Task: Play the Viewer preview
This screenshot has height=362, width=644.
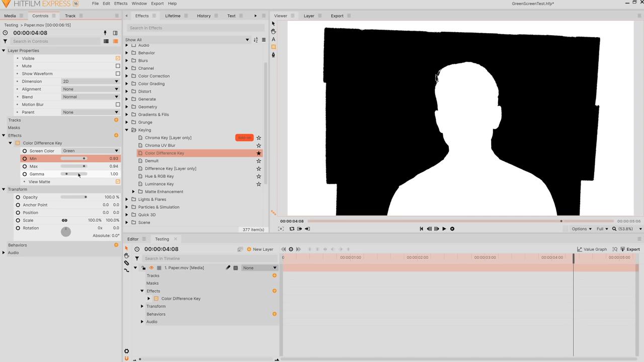Action: coord(444,229)
